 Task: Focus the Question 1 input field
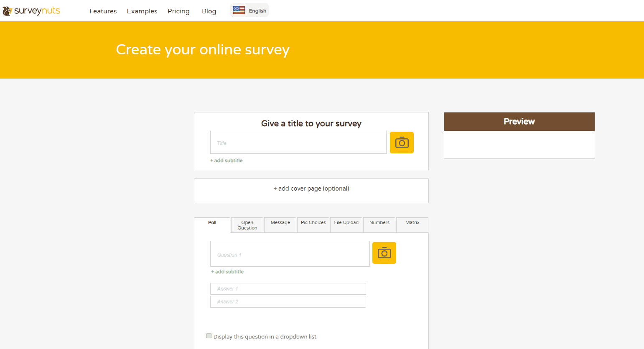[290, 254]
